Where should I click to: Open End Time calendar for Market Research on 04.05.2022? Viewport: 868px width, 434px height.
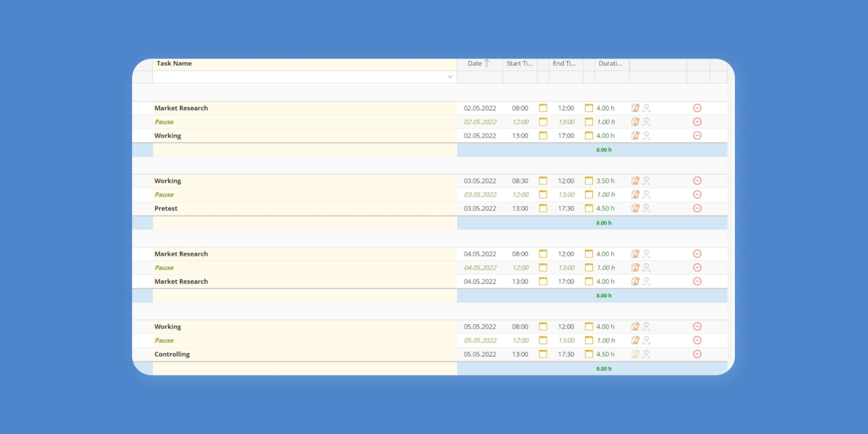tap(589, 253)
